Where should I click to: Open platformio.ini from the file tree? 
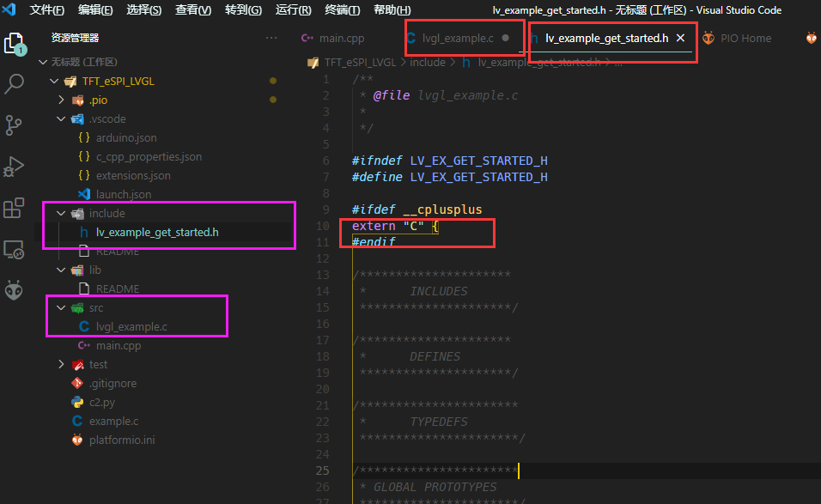tap(119, 440)
